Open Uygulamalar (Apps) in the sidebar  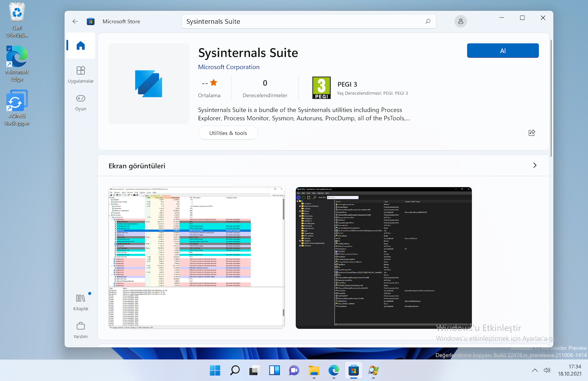coord(80,75)
